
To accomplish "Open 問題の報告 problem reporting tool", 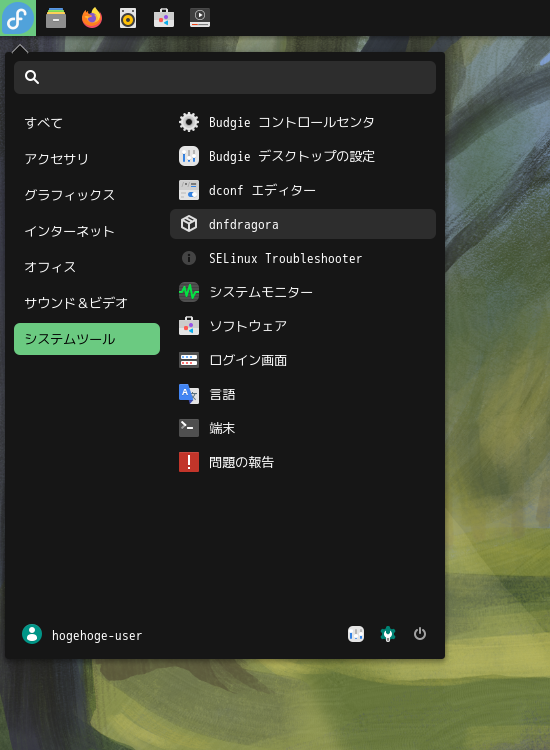I will pyautogui.click(x=303, y=462).
